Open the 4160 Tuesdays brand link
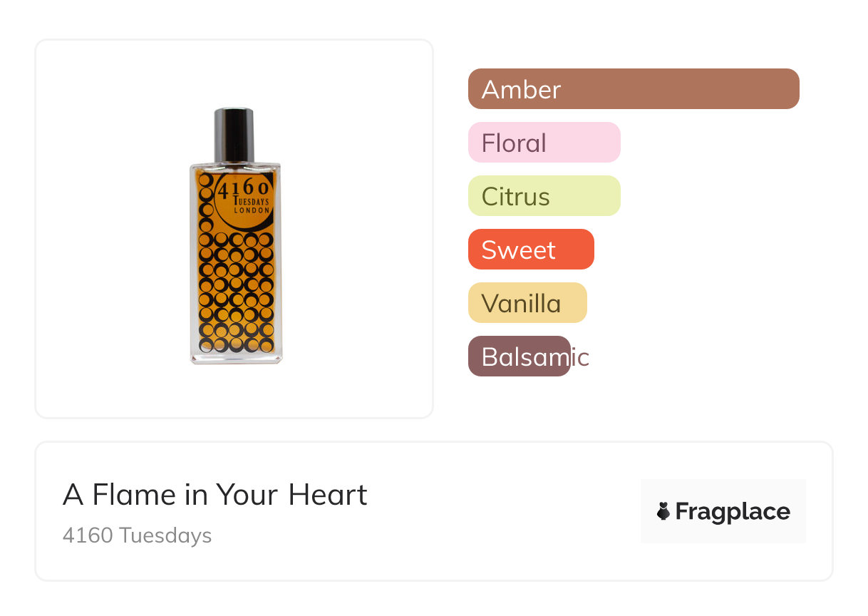The height and width of the screenshot is (616, 868). pos(137,535)
